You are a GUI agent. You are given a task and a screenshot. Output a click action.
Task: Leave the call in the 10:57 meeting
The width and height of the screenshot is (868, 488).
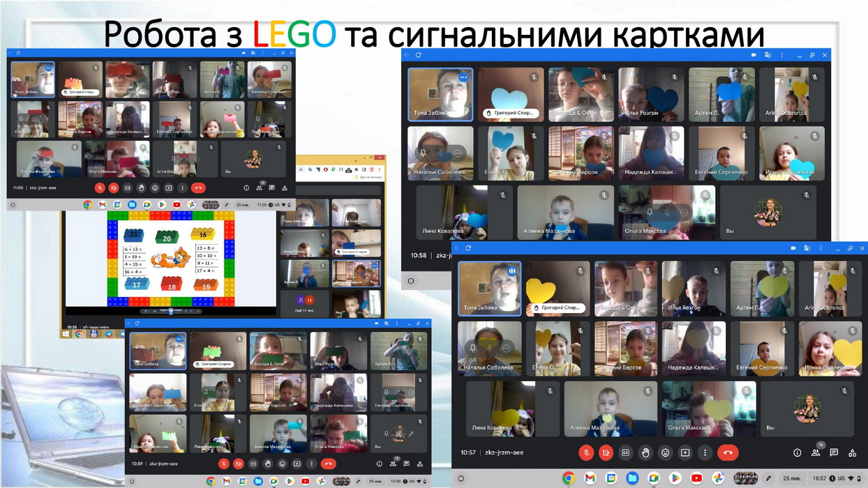(x=728, y=452)
